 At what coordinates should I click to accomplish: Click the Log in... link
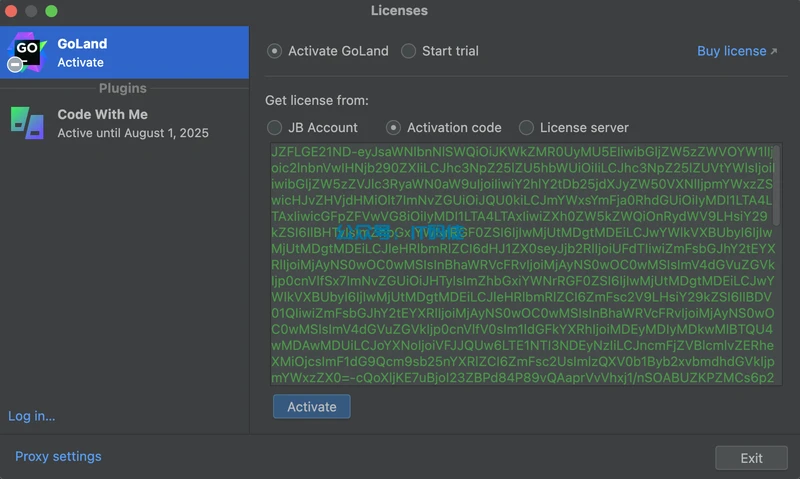coord(31,416)
